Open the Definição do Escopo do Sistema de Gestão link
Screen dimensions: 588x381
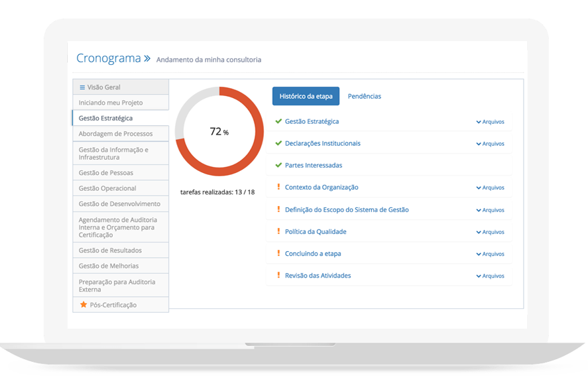pos(347,209)
